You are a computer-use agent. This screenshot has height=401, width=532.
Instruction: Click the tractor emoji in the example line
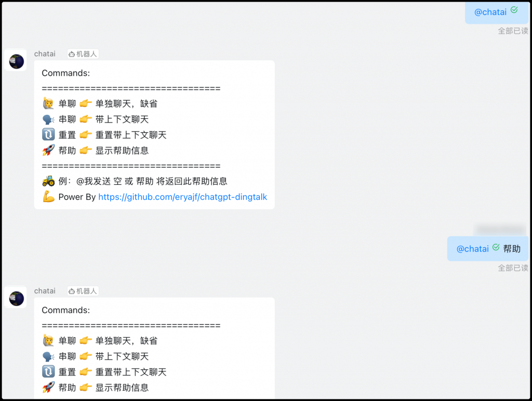pyautogui.click(x=48, y=182)
